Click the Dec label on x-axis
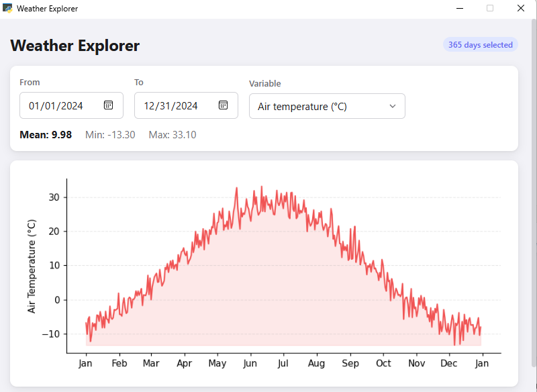The height and width of the screenshot is (392, 537). (449, 363)
